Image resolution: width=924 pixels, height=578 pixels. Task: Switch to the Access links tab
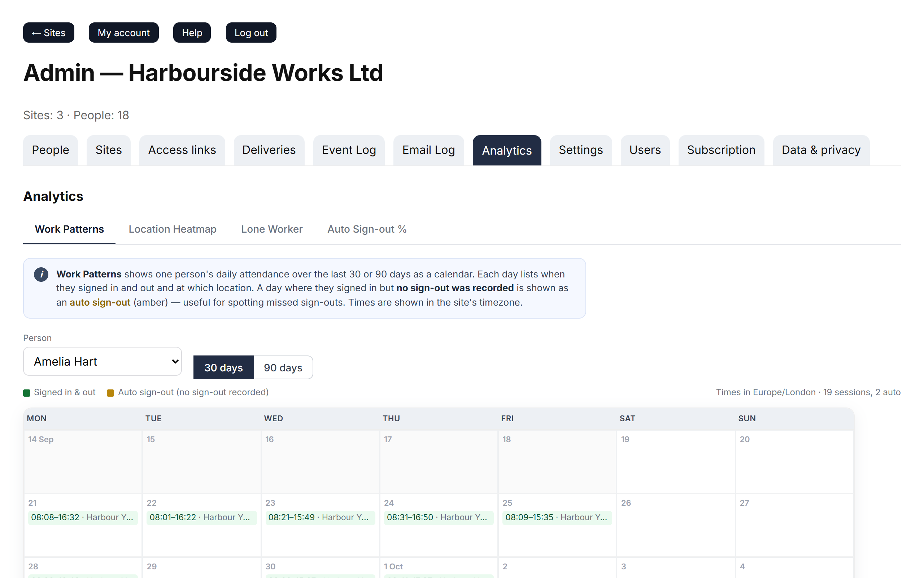(x=182, y=150)
